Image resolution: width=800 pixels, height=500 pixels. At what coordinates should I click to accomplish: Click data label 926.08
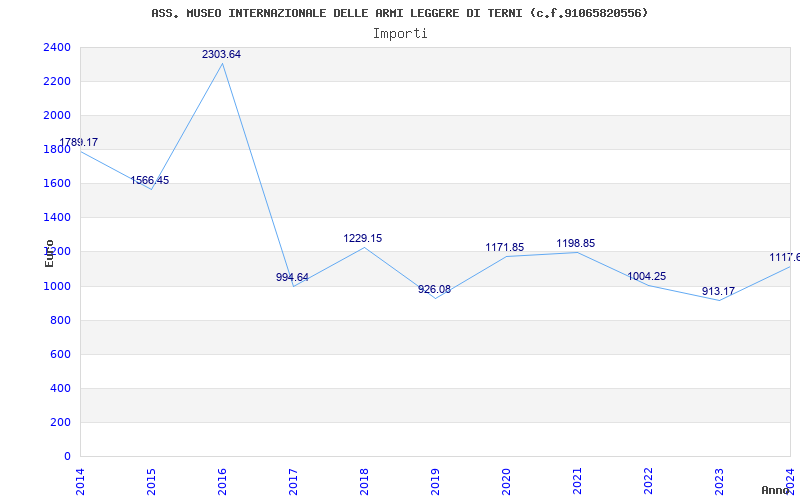435,289
